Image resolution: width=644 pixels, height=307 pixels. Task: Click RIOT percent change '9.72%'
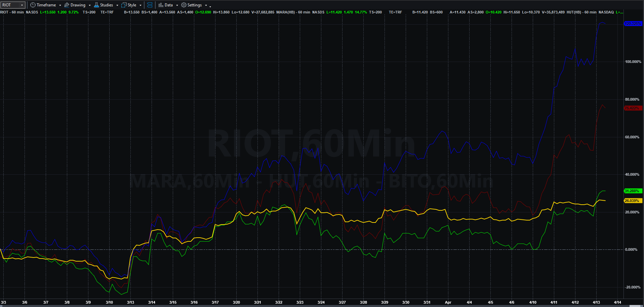[x=74, y=12]
